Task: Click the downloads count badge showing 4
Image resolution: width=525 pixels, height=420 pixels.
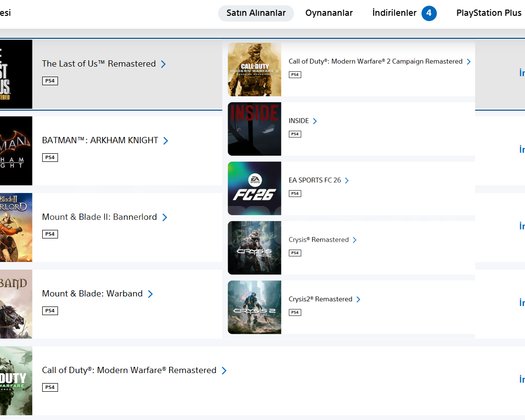Action: coord(429,13)
